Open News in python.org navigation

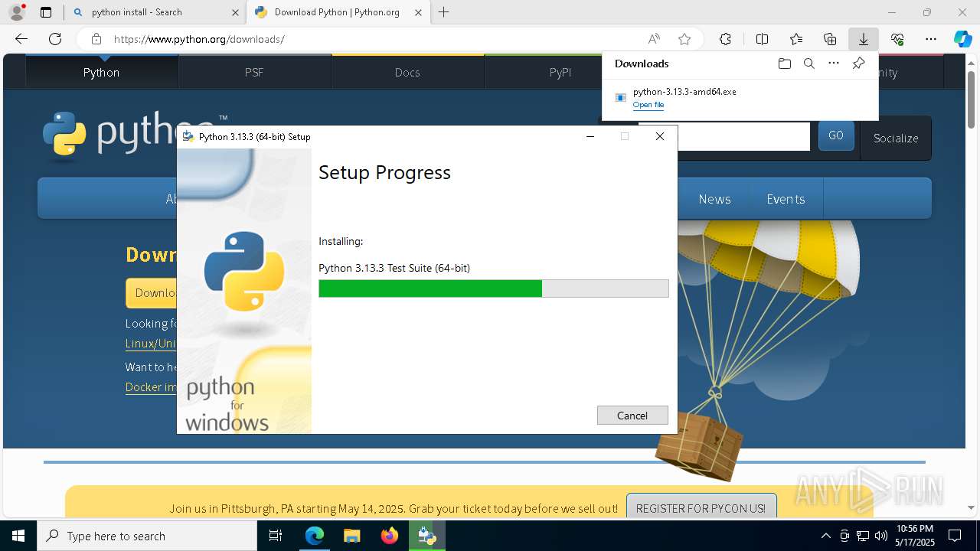pyautogui.click(x=714, y=199)
